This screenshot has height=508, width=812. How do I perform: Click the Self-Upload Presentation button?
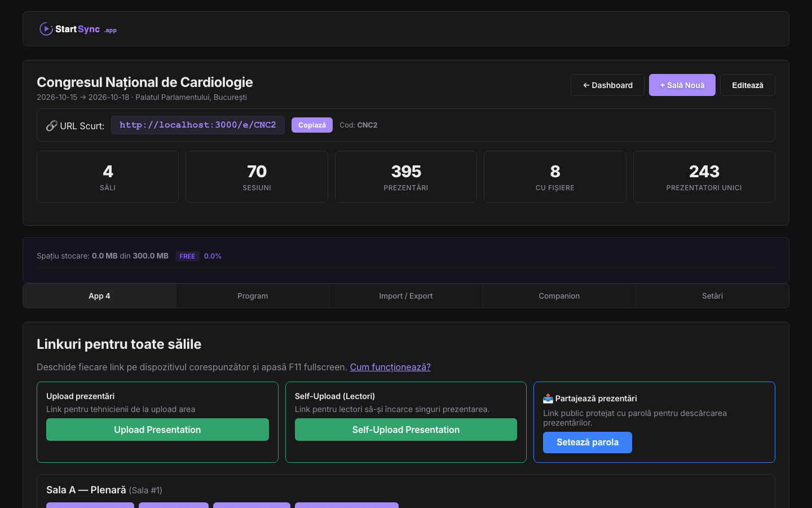coord(406,430)
